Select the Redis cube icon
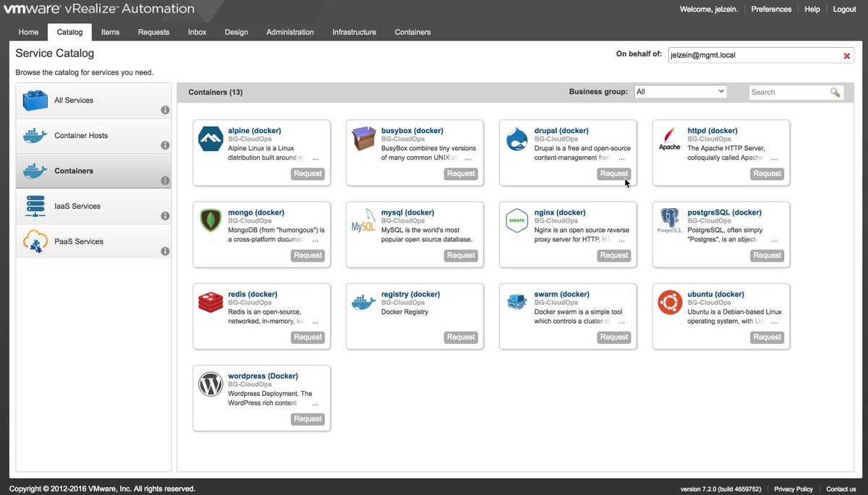The image size is (868, 495). 210,302
